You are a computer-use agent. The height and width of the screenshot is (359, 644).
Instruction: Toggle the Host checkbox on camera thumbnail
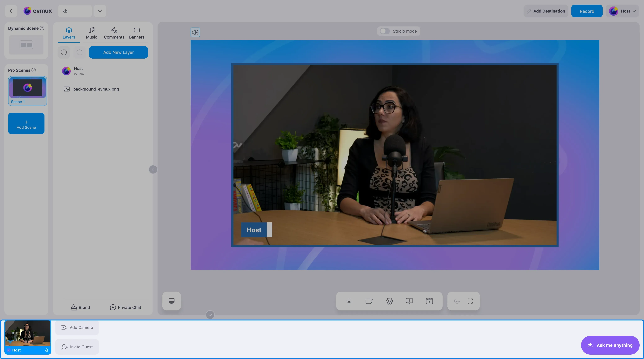click(x=9, y=350)
